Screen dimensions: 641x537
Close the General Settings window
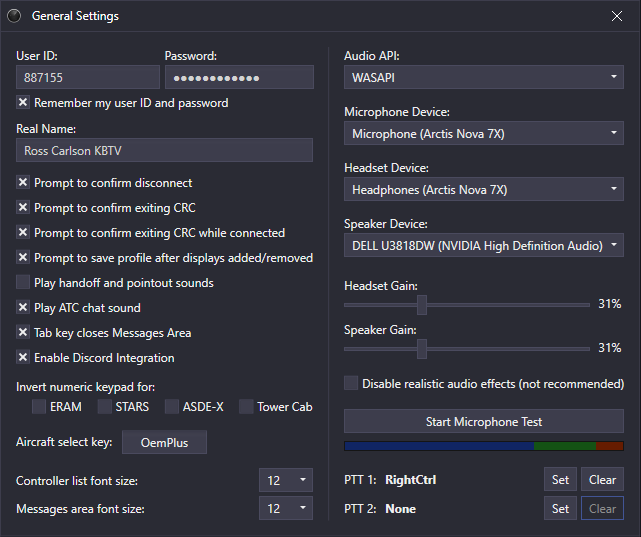pos(616,16)
